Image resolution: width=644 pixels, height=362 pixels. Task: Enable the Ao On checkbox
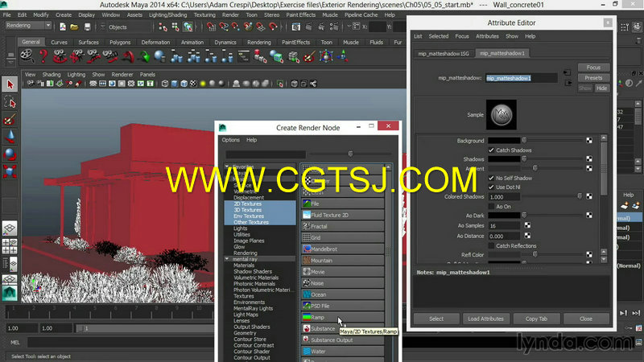point(491,207)
